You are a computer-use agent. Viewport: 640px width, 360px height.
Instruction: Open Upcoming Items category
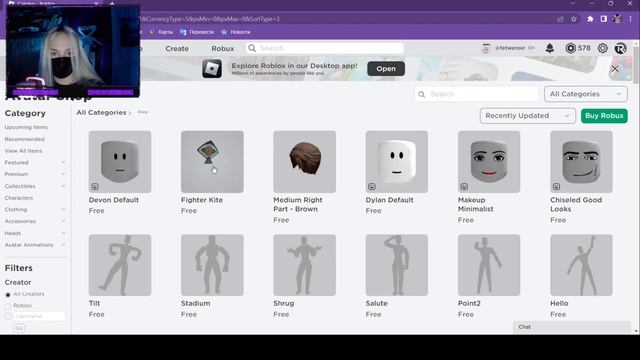tap(26, 127)
